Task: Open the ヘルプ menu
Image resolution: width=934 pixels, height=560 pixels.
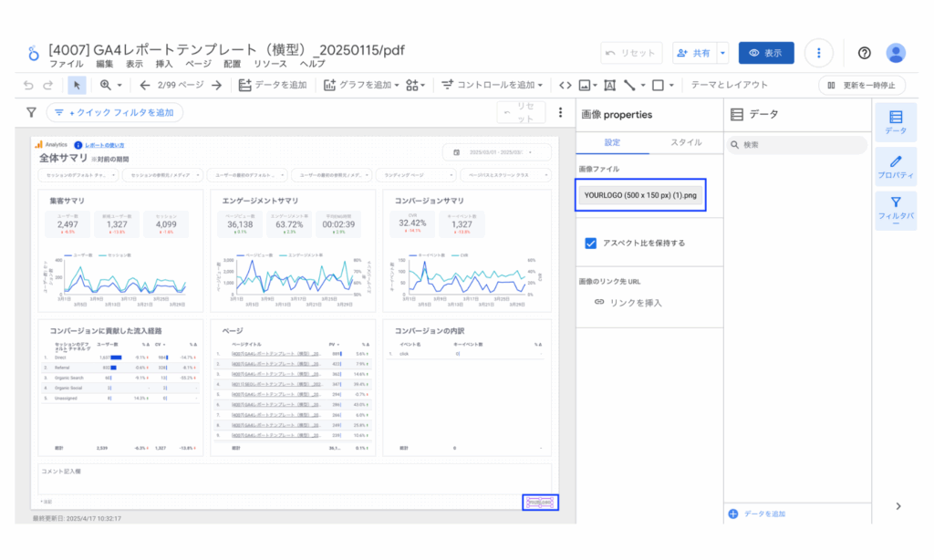Action: click(312, 64)
